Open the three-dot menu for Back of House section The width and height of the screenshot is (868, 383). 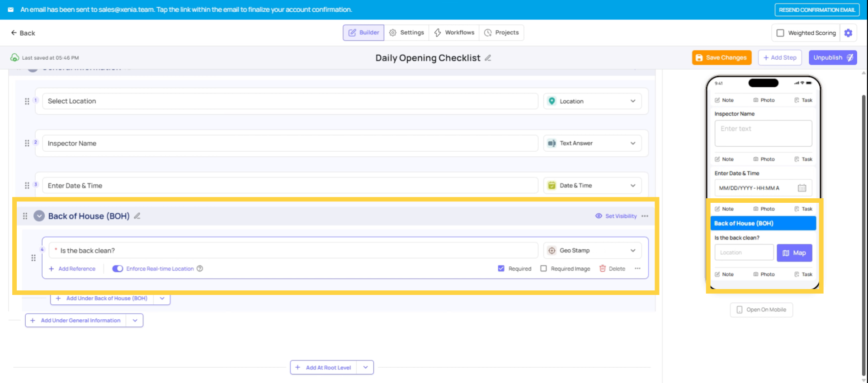pyautogui.click(x=645, y=216)
